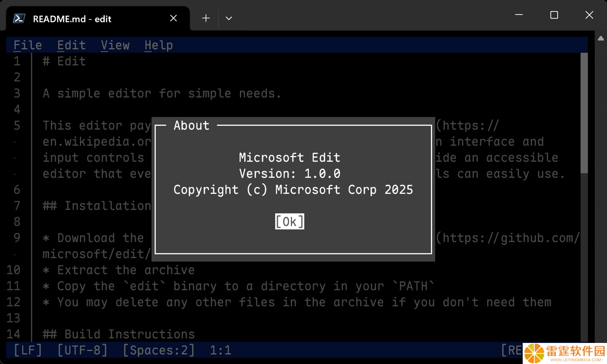
Task: Open the Edit menu
Action: pos(72,45)
